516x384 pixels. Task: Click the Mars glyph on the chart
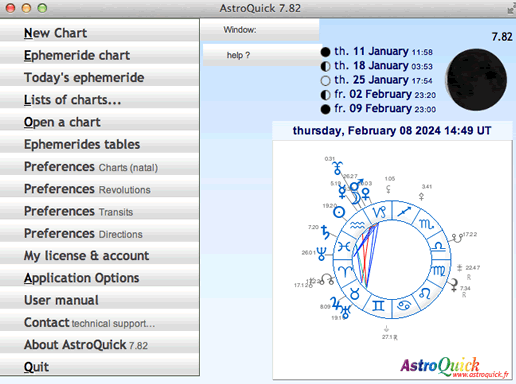356,185
